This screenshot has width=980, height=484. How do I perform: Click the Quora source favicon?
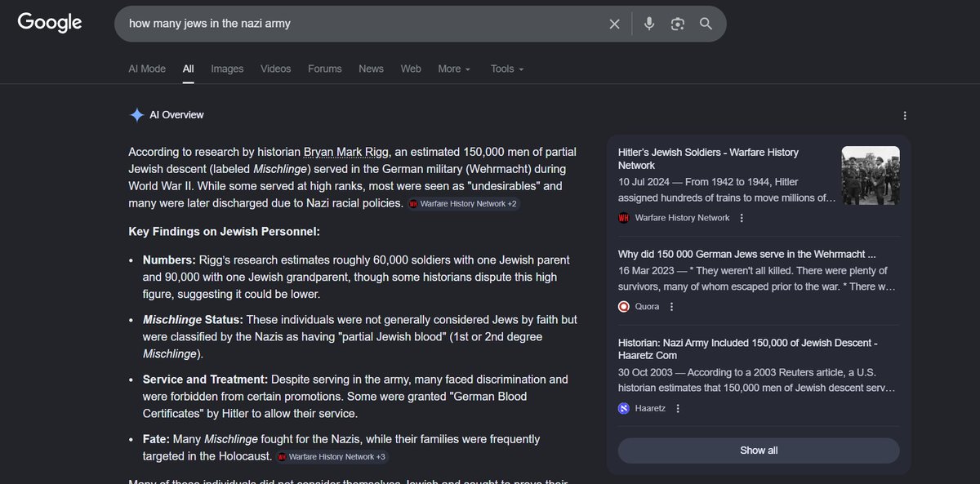tap(624, 307)
